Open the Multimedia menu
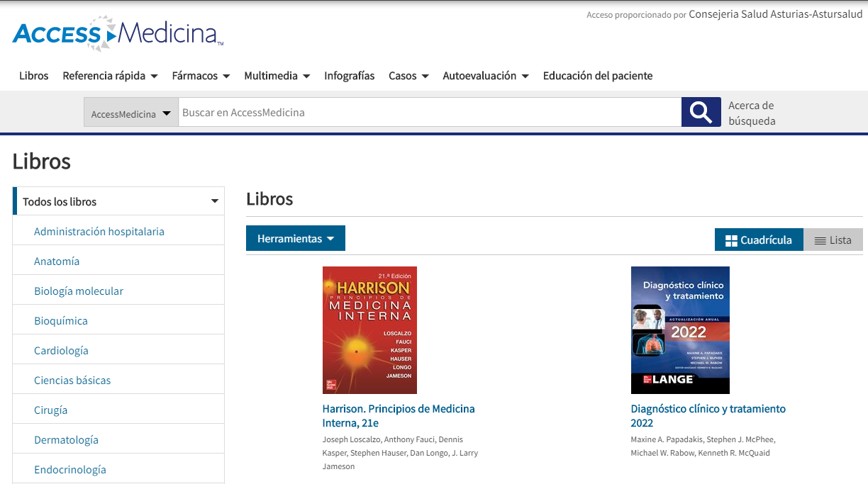This screenshot has width=868, height=484. [277, 76]
